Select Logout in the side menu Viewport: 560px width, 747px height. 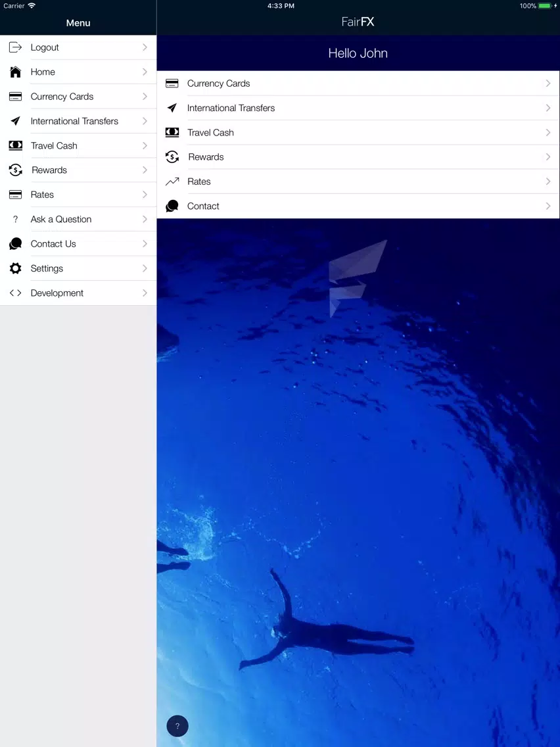78,47
